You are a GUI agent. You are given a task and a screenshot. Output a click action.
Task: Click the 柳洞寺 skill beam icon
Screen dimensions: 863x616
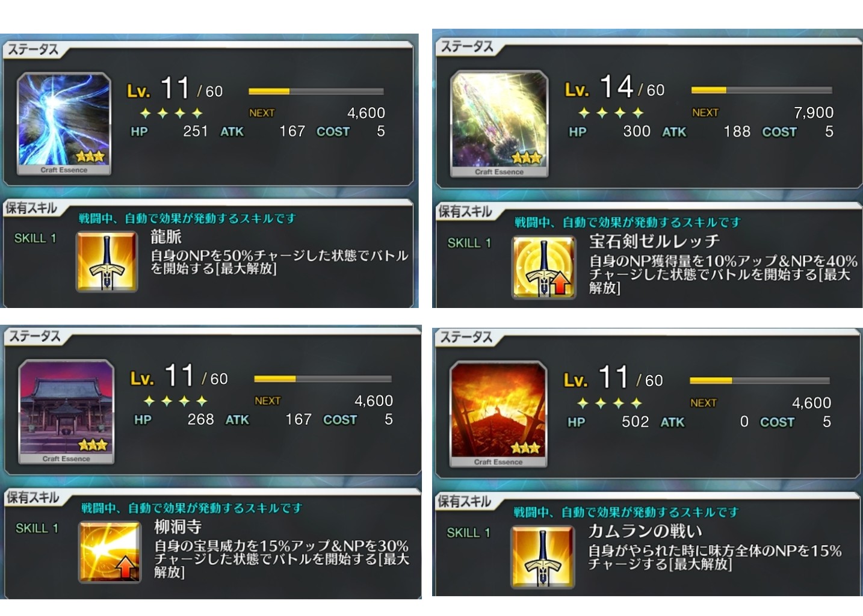110,551
